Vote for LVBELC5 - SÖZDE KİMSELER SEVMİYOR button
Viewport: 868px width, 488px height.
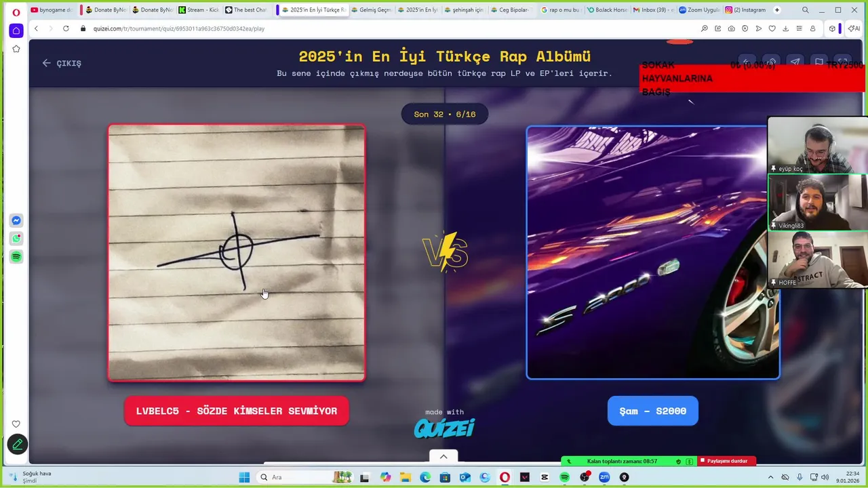(237, 411)
